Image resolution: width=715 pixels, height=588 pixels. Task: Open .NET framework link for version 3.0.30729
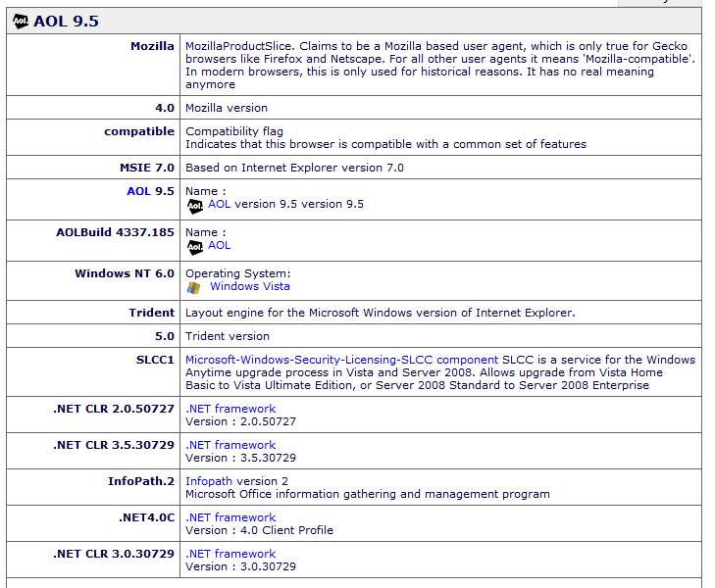(230, 554)
